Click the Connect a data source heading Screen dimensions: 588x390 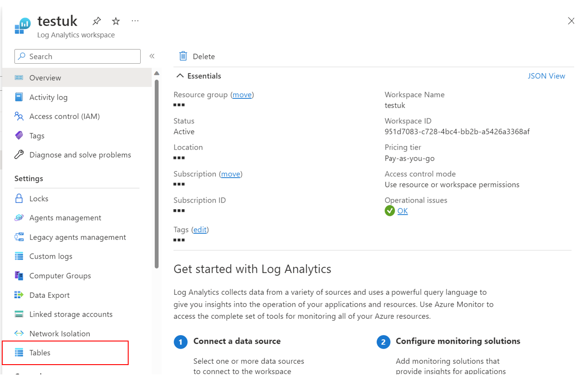point(237,341)
